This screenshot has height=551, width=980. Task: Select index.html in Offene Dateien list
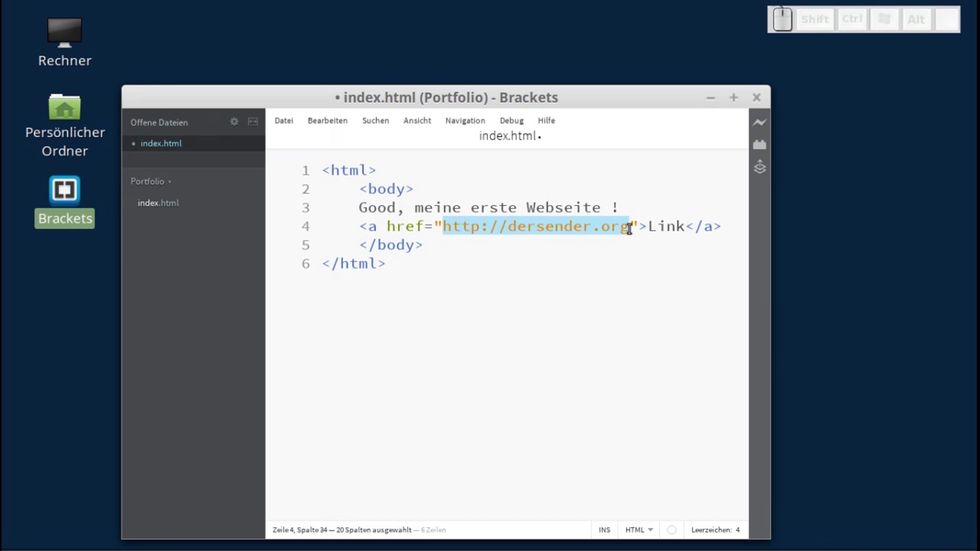[x=161, y=143]
